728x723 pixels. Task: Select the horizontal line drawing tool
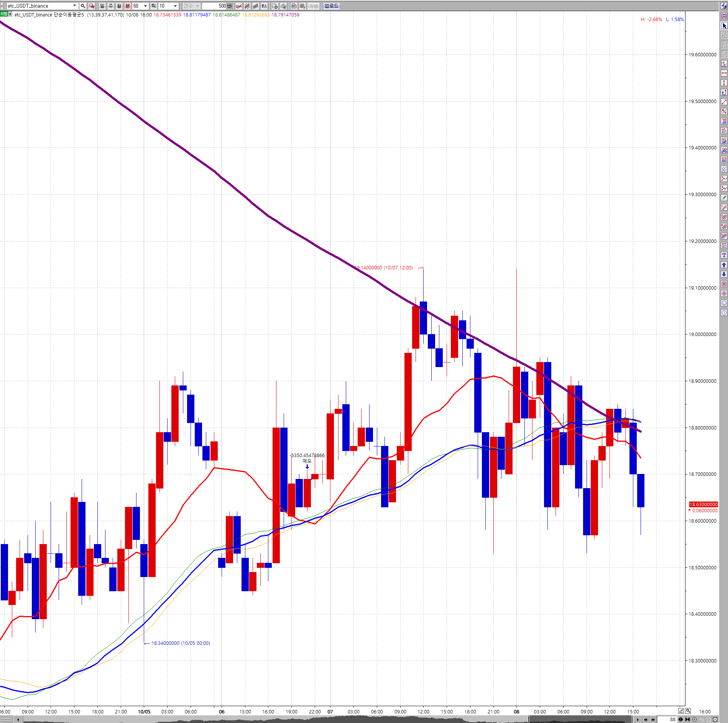click(x=724, y=73)
